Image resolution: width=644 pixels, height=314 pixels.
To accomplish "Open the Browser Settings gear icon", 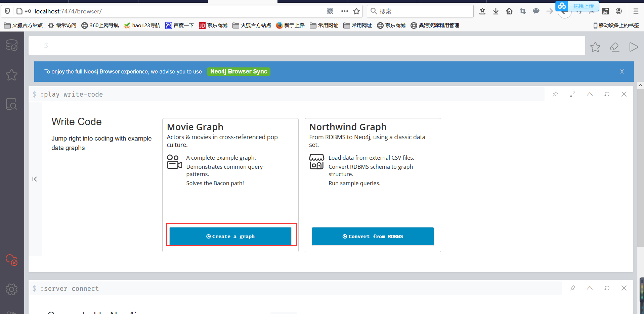I will pyautogui.click(x=12, y=289).
